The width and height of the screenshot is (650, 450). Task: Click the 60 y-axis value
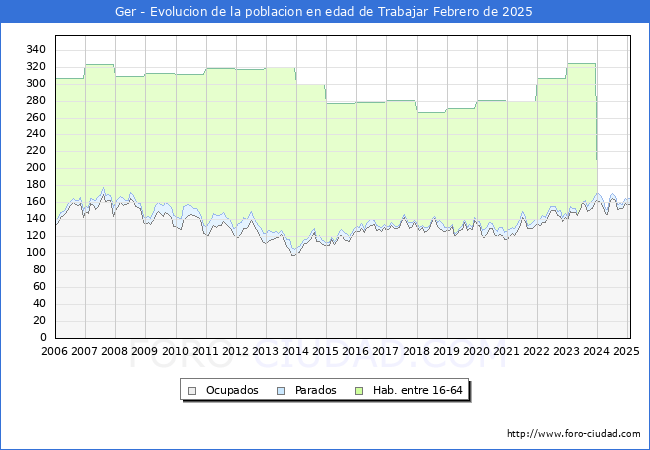(x=39, y=286)
